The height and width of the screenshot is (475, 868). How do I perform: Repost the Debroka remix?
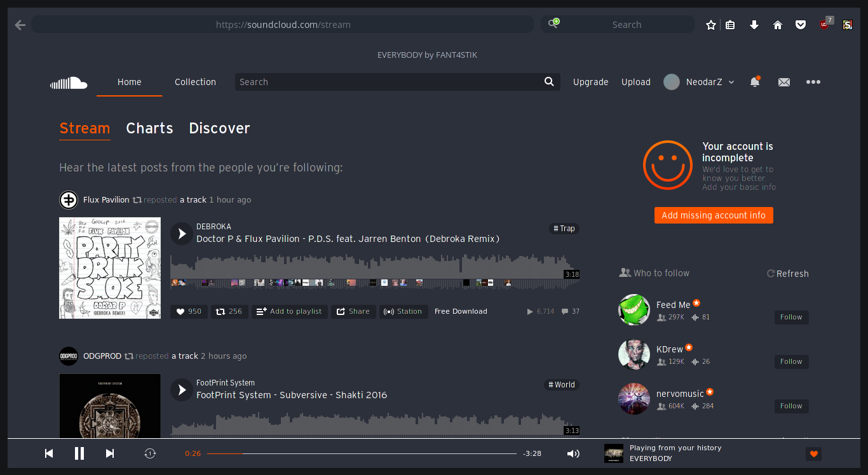coord(229,311)
